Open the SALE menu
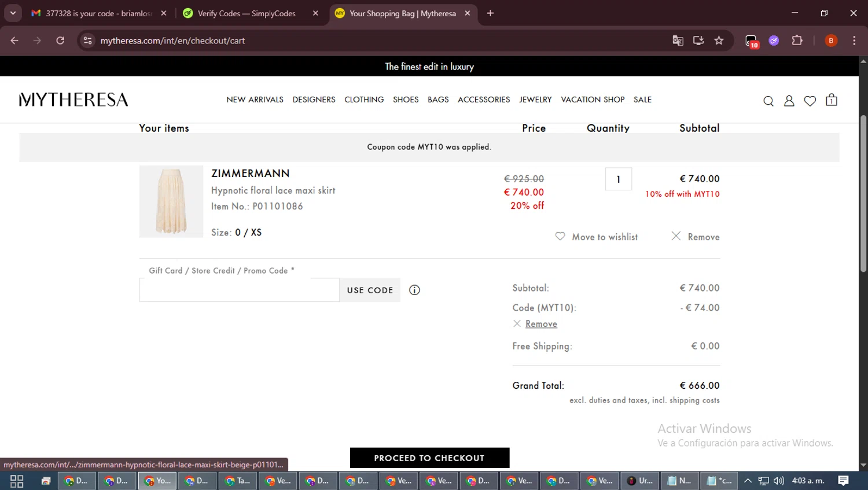Screen dimensions: 868x490 [642, 100]
